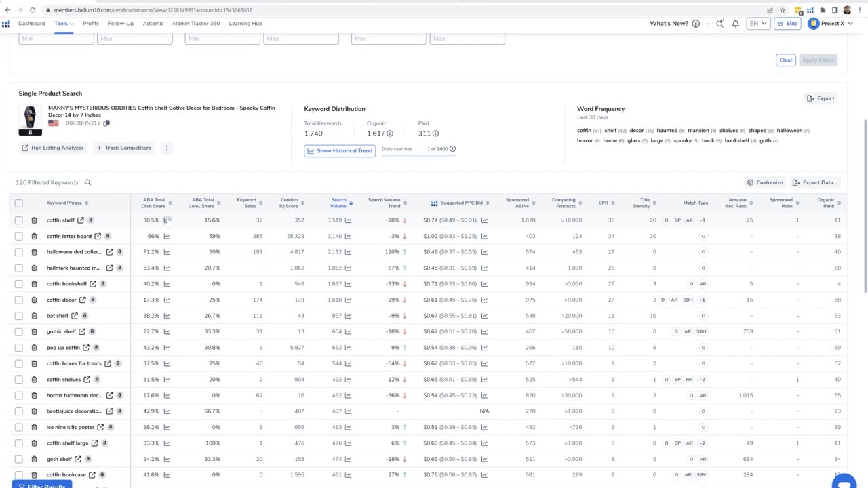Open Adtomic section
The width and height of the screenshot is (868, 488).
point(153,24)
